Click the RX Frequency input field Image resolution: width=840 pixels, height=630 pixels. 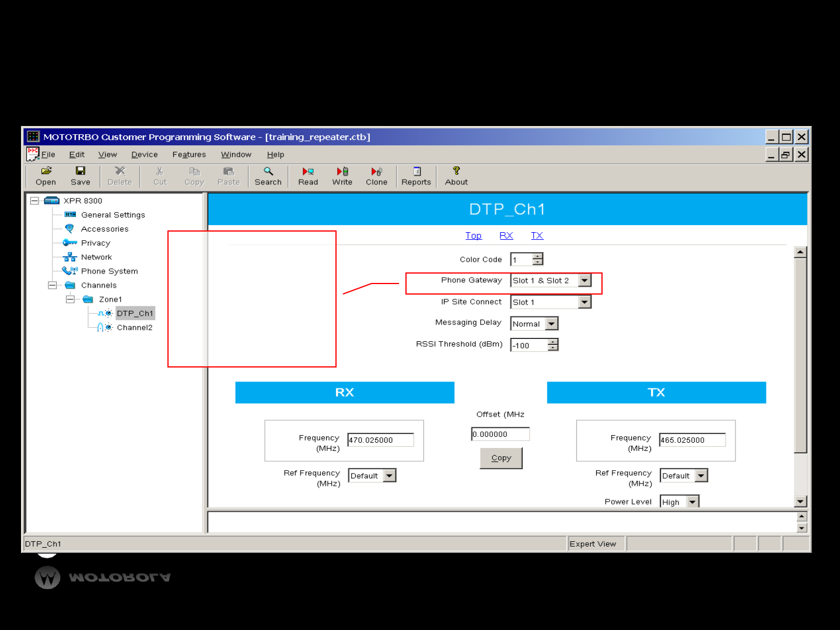tap(381, 440)
